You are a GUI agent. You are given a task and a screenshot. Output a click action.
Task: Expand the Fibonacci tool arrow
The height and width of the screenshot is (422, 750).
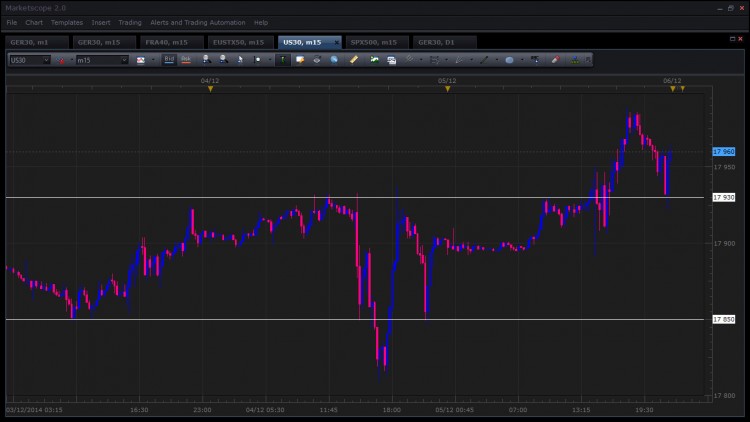click(x=446, y=60)
